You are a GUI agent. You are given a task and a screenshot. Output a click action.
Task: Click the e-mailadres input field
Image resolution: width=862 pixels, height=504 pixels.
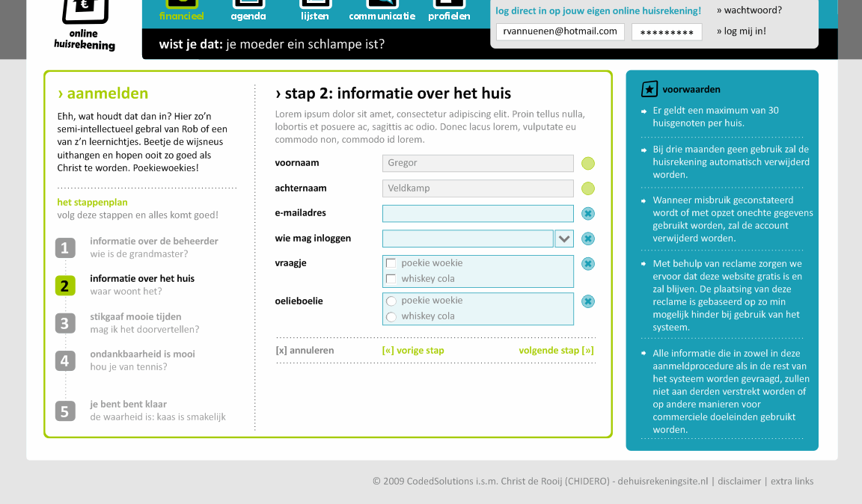tap(477, 214)
